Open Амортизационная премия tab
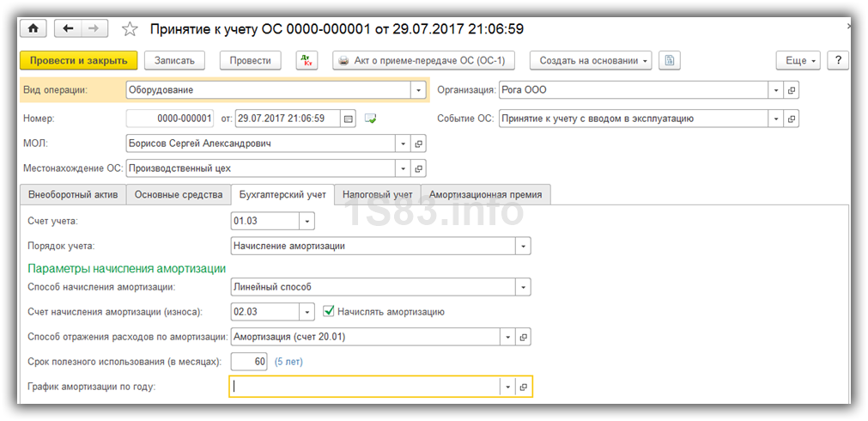The image size is (868, 421). coord(485,194)
